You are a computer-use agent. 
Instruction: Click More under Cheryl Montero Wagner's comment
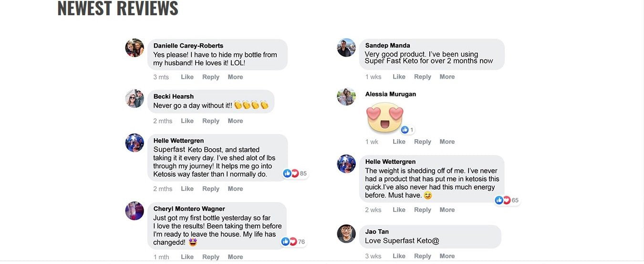235,257
